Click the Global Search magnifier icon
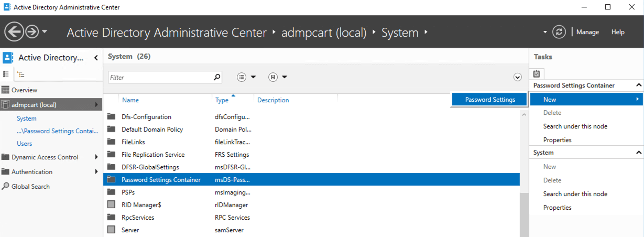The width and height of the screenshot is (644, 237). pos(6,186)
